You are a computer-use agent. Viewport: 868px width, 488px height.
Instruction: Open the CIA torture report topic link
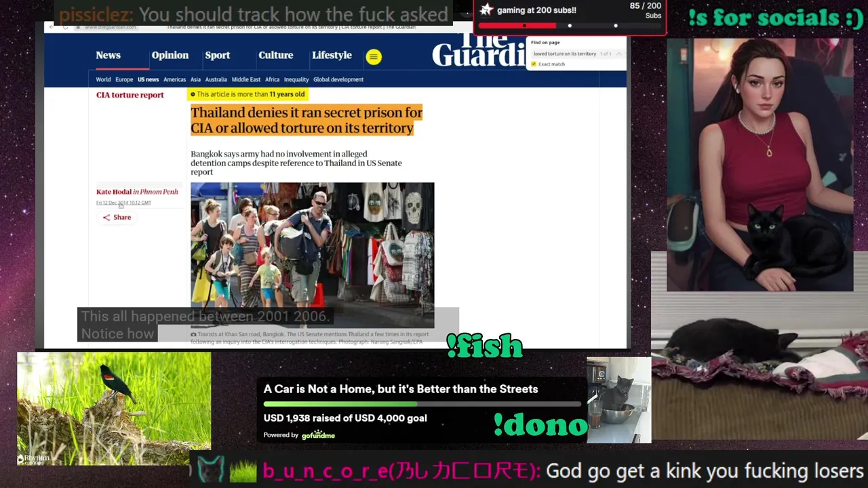click(x=130, y=95)
